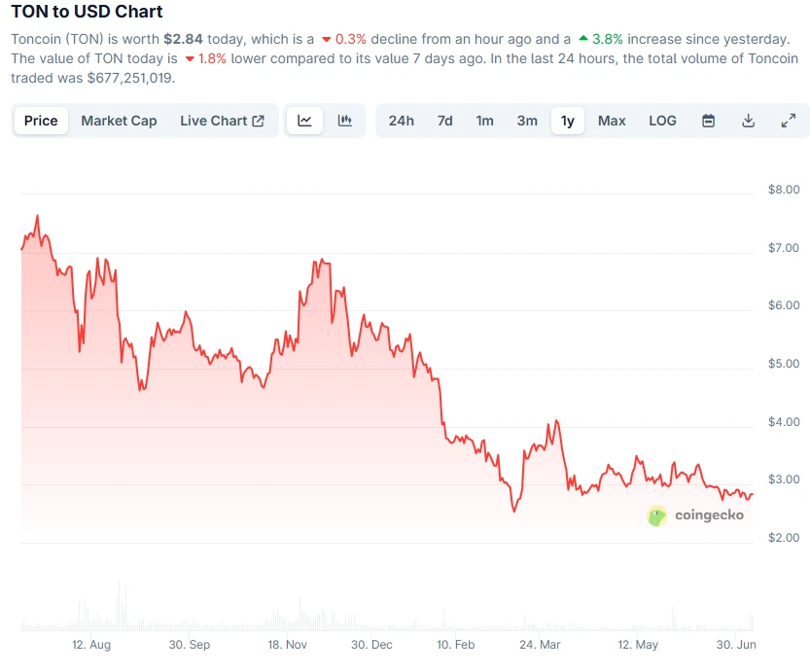Select the 3m timeframe button
Image resolution: width=810 pixels, height=672 pixels.
click(526, 120)
